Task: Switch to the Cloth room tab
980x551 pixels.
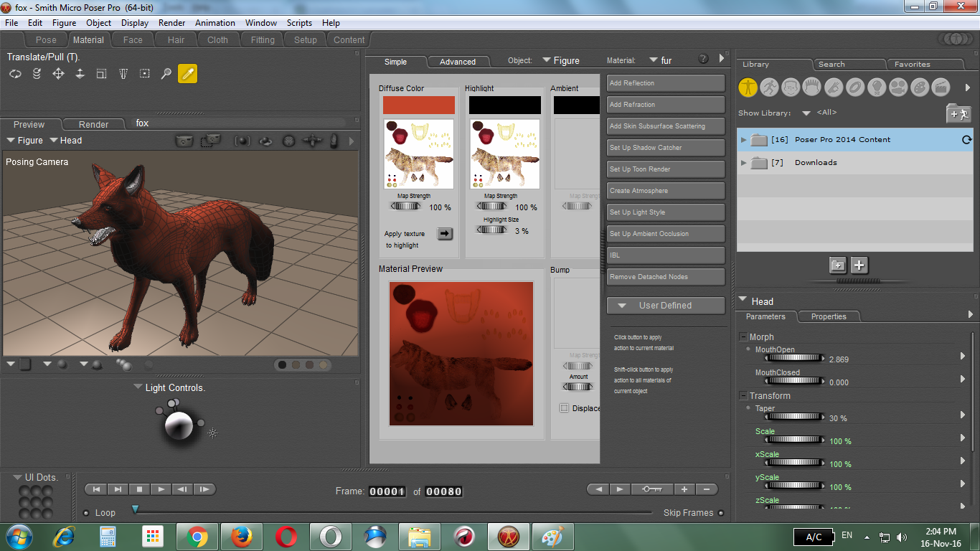Action: click(x=217, y=40)
